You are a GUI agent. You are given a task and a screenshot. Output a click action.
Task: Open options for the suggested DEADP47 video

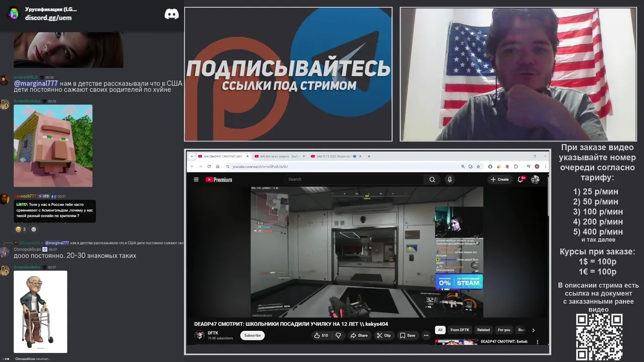click(537, 342)
